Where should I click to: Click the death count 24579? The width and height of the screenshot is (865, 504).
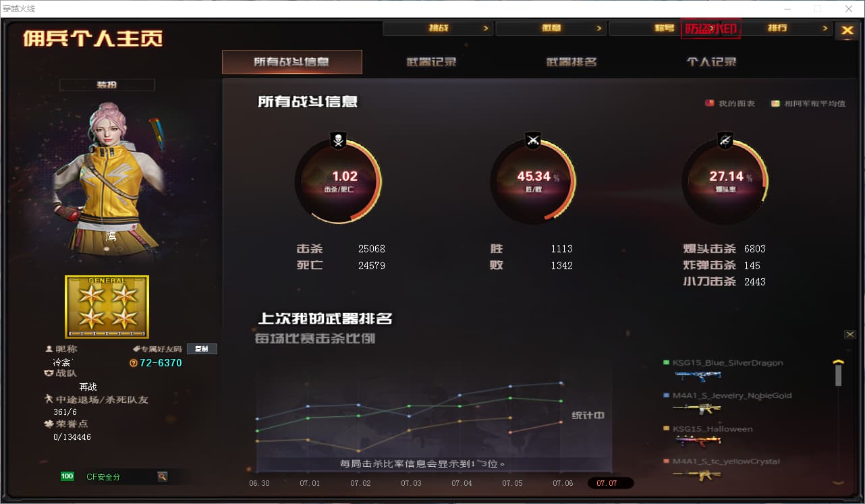372,266
